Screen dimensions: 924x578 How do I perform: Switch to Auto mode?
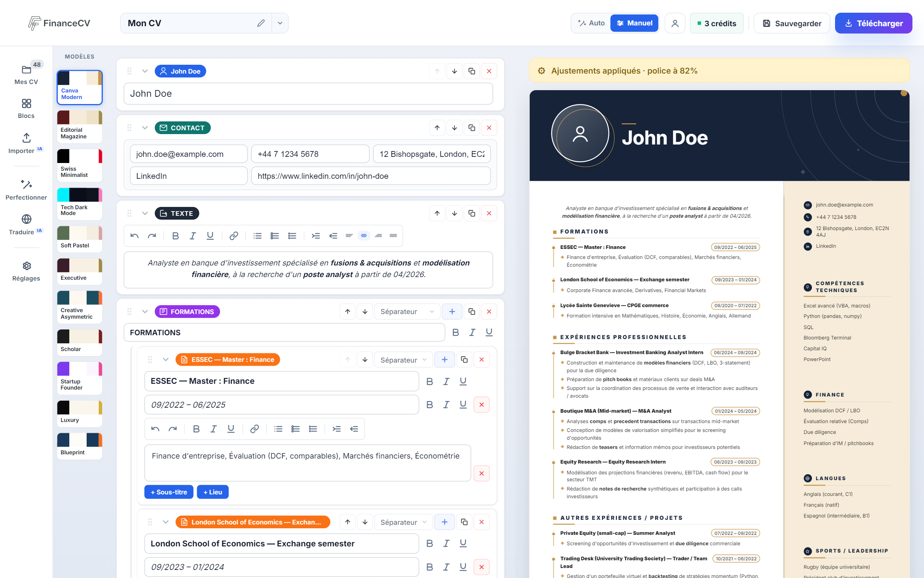[591, 23]
